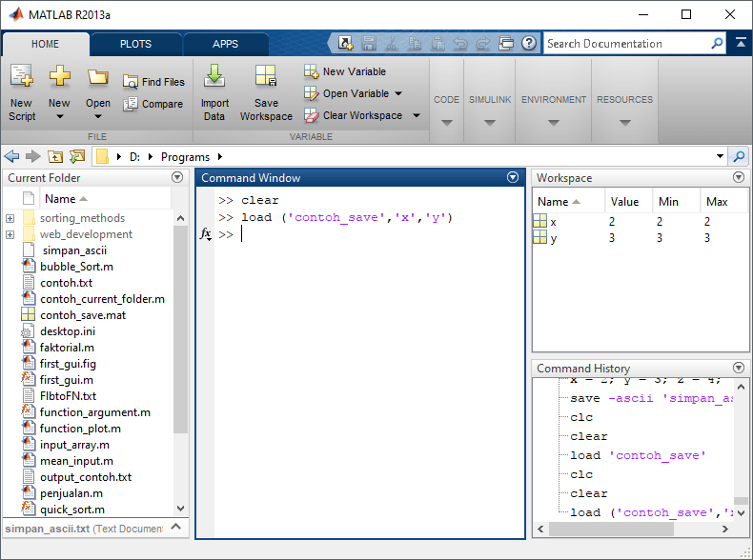Create a New Variable
The height and width of the screenshot is (560, 753).
[x=345, y=71]
